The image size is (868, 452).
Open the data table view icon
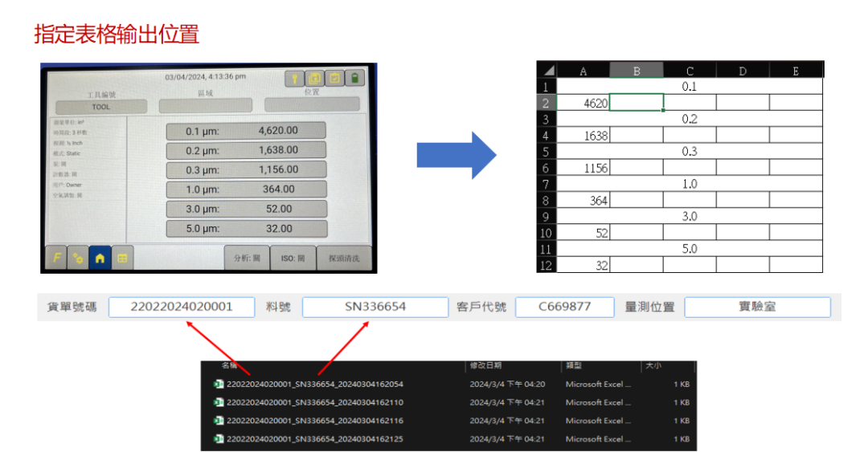click(x=122, y=258)
